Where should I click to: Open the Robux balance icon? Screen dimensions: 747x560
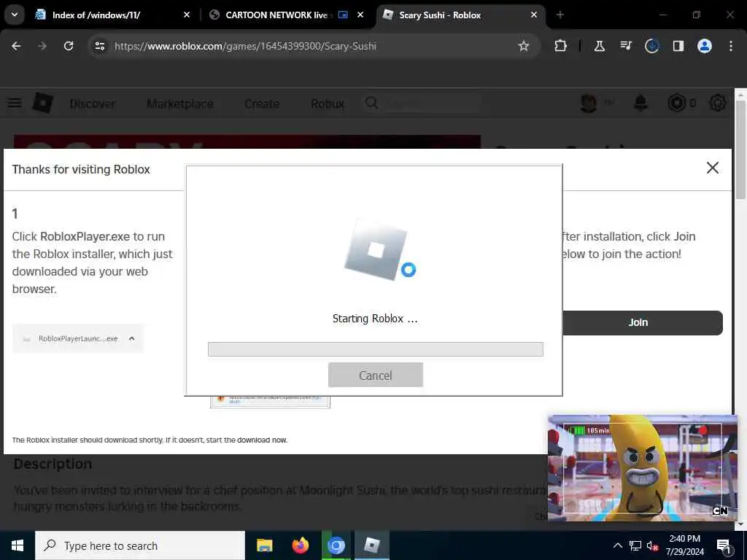(676, 103)
